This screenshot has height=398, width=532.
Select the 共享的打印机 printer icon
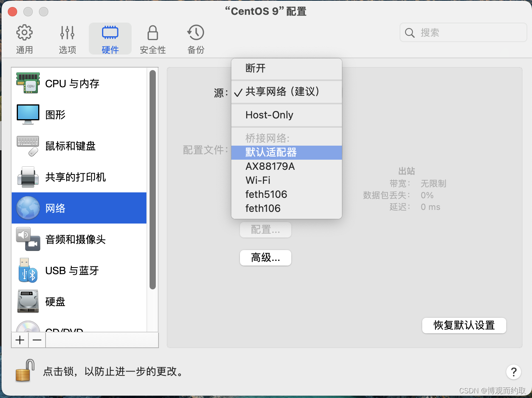28,177
